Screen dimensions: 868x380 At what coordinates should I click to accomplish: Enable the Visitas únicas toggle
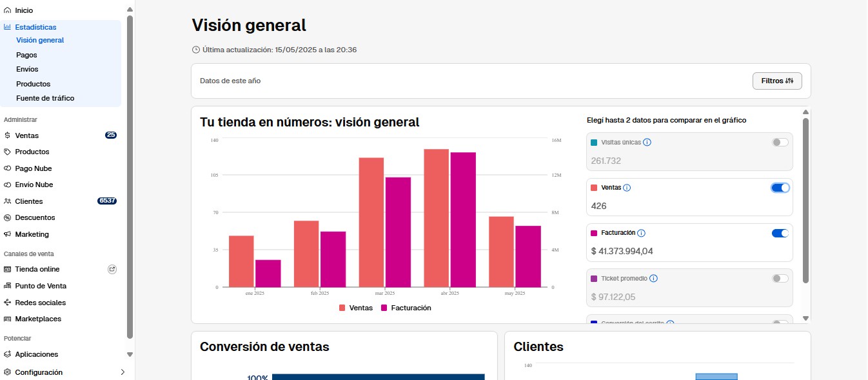pos(779,142)
